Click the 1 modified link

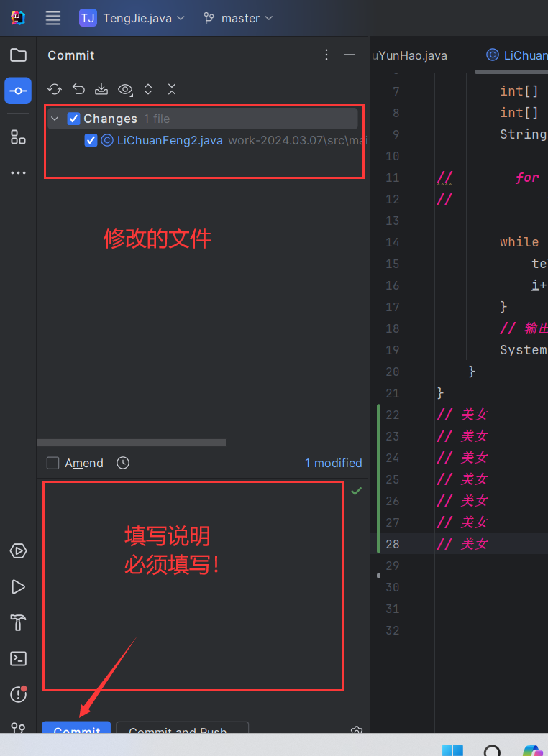click(334, 463)
